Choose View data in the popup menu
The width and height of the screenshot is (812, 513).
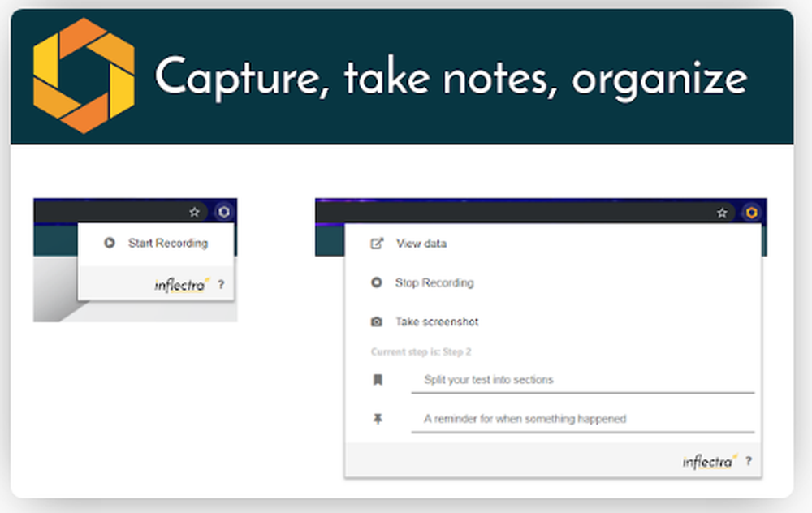point(421,244)
